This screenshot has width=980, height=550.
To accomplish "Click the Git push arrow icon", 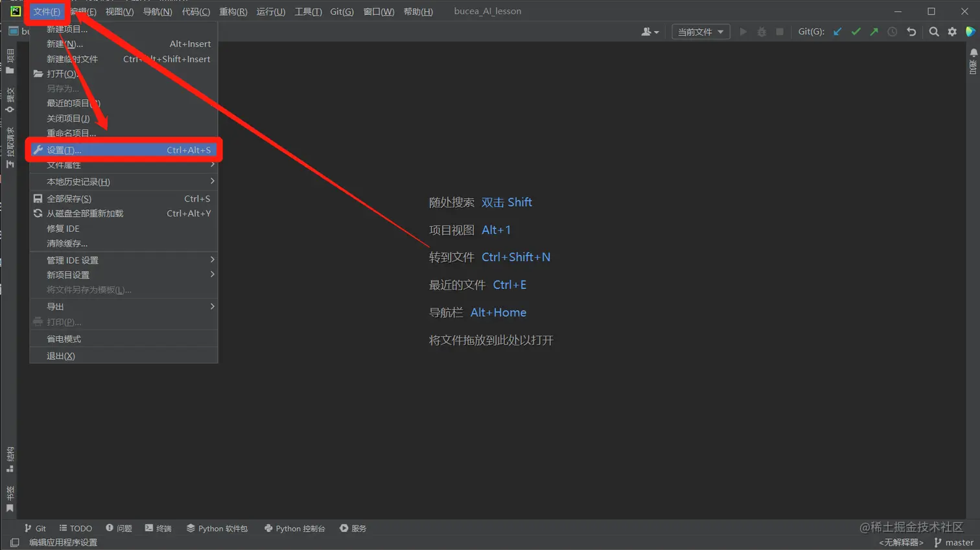I will (874, 31).
